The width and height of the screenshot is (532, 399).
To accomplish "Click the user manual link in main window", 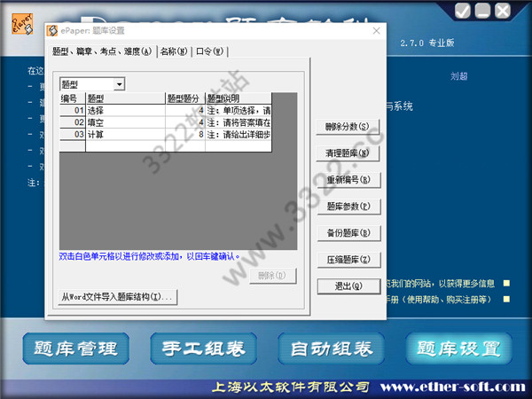I will (438, 299).
